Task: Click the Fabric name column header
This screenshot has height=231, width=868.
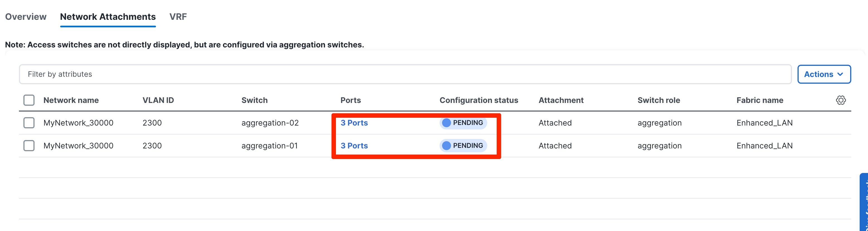Action: tap(759, 100)
